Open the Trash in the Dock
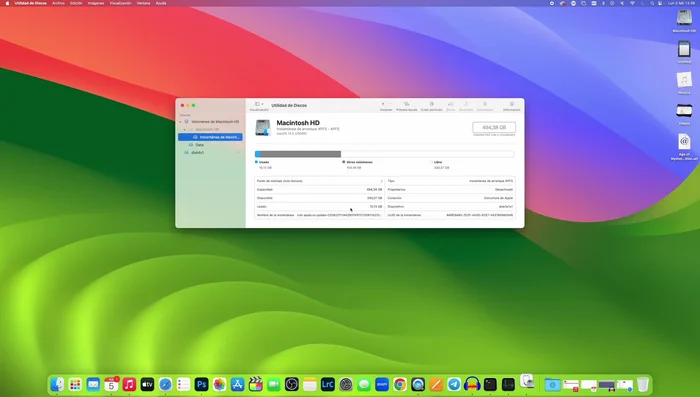This screenshot has width=700, height=397. point(643,384)
